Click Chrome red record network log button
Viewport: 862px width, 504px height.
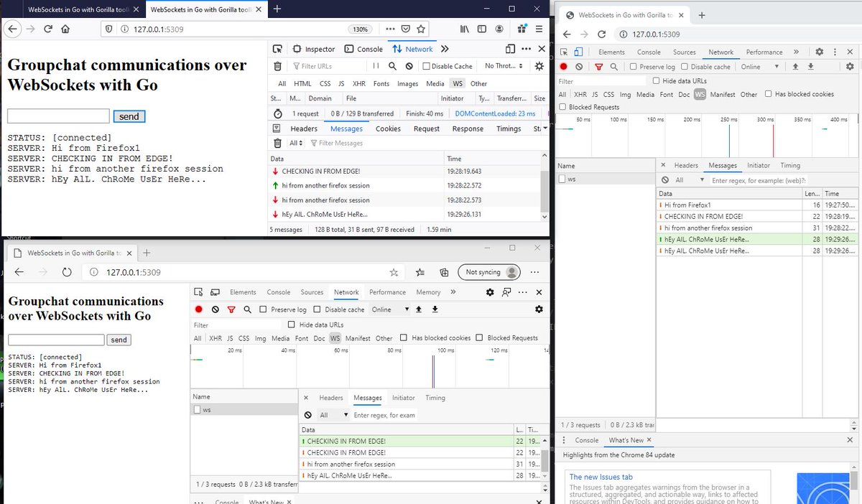click(564, 67)
